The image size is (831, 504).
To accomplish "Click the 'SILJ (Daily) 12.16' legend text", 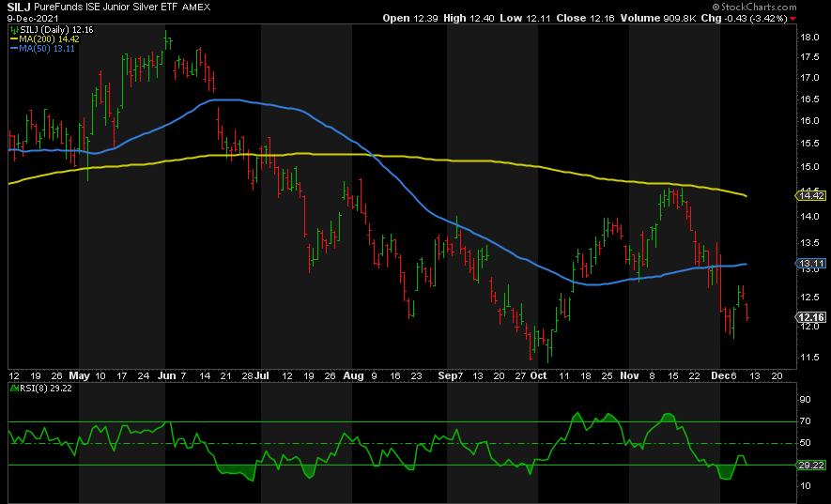I will [x=56, y=30].
